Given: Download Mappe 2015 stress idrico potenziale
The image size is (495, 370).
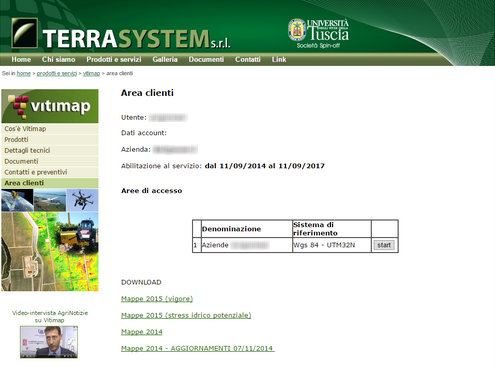Looking at the screenshot, I should (x=186, y=315).
